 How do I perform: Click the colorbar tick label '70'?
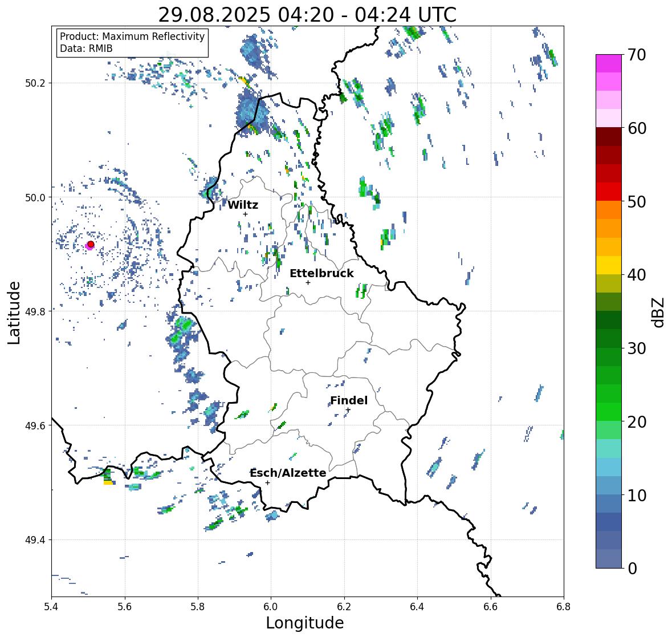(x=637, y=55)
